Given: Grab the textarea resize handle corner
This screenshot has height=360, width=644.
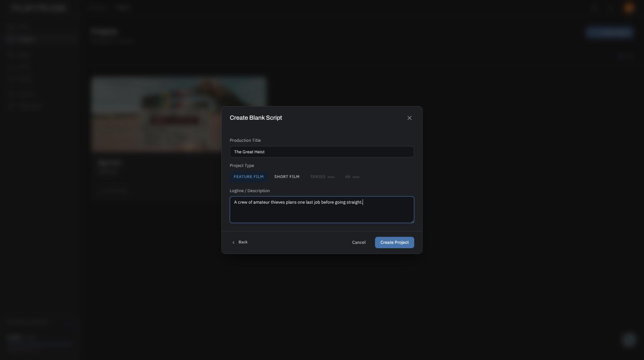Looking at the screenshot, I should (412, 221).
